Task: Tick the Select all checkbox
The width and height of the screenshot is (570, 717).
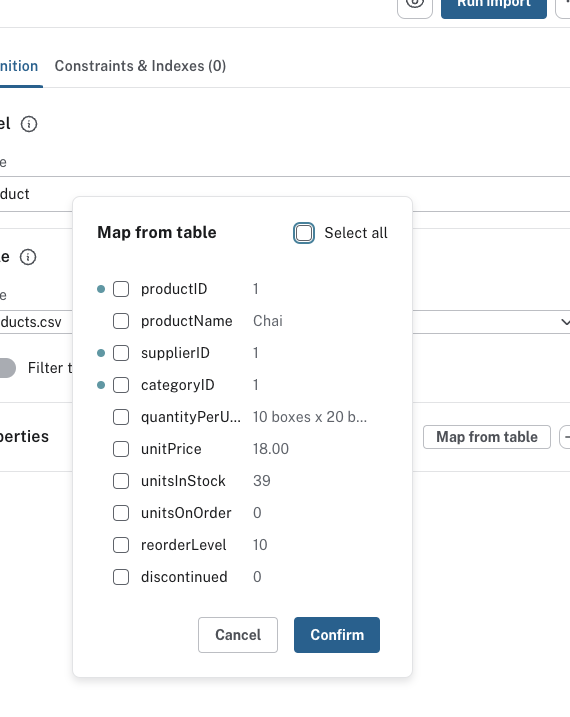Action: tap(304, 233)
